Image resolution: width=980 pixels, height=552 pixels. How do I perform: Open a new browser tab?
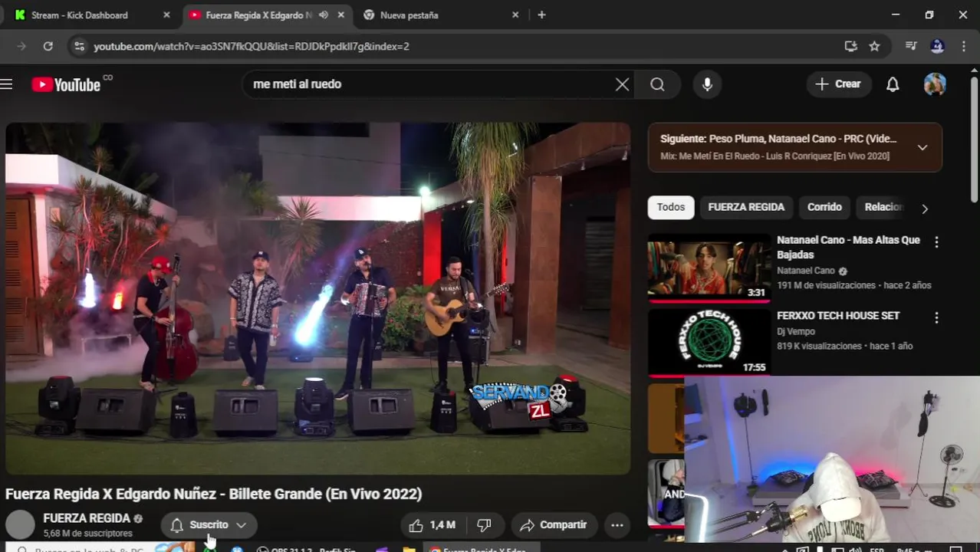click(x=541, y=15)
